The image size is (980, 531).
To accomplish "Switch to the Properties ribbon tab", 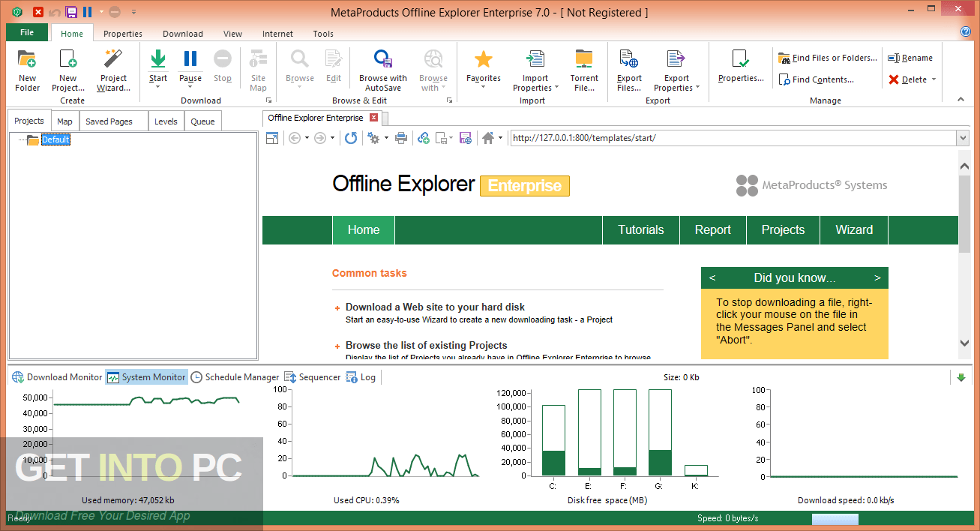I will click(123, 34).
